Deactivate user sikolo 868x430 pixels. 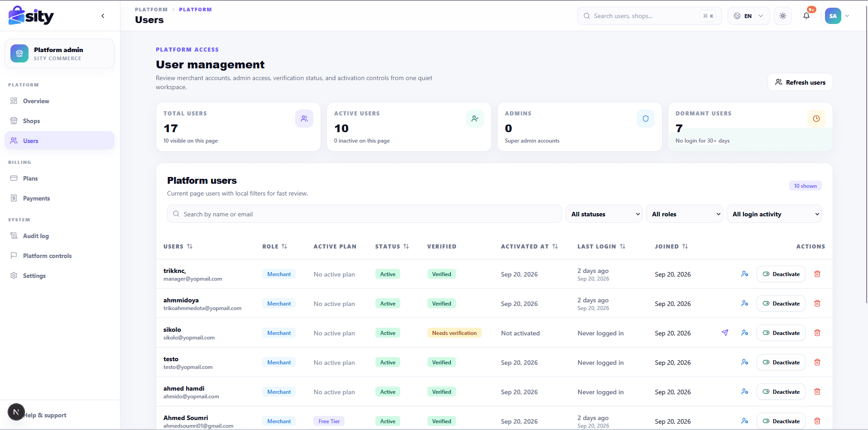781,333
